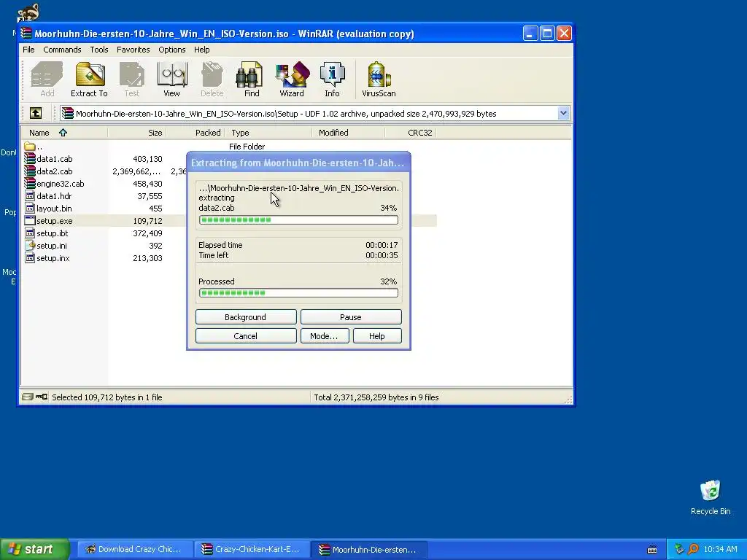This screenshot has height=560, width=747.
Task: Select the data2.cab archive icon
Action: pyautogui.click(x=29, y=171)
